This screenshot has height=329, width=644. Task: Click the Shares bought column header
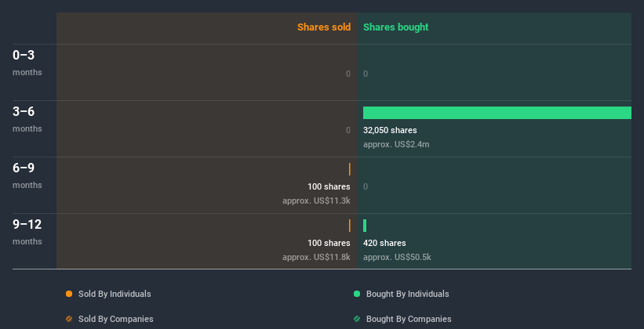(396, 27)
